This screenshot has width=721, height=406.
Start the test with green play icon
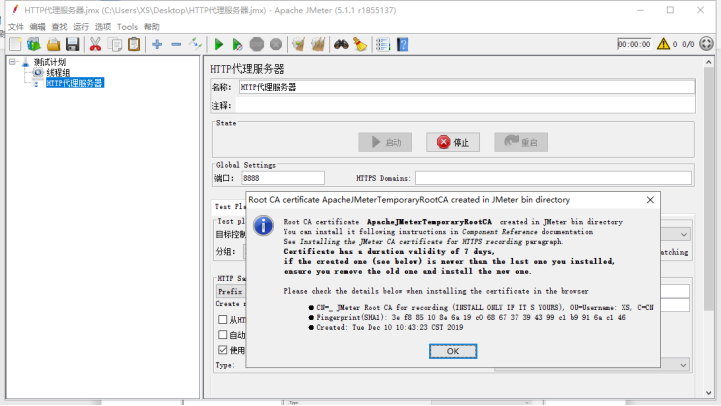pos(219,44)
